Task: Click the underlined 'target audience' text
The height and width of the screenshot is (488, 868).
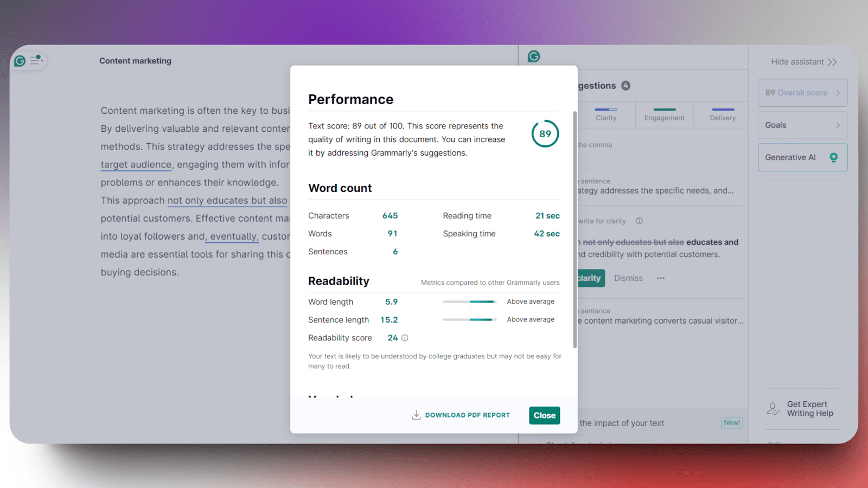Action: pos(136,164)
